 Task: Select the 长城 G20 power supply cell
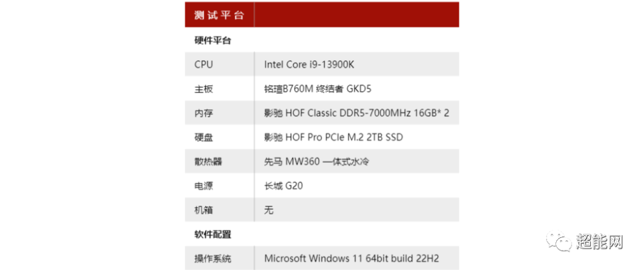coord(284,186)
